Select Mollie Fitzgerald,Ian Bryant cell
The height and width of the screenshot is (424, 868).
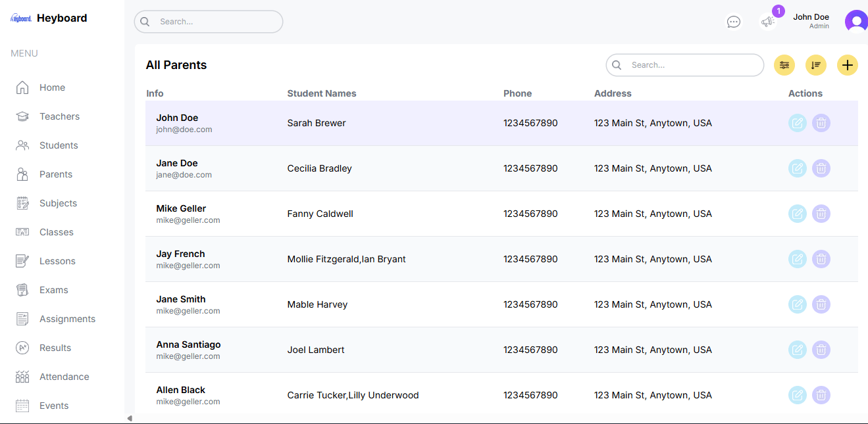click(x=347, y=259)
